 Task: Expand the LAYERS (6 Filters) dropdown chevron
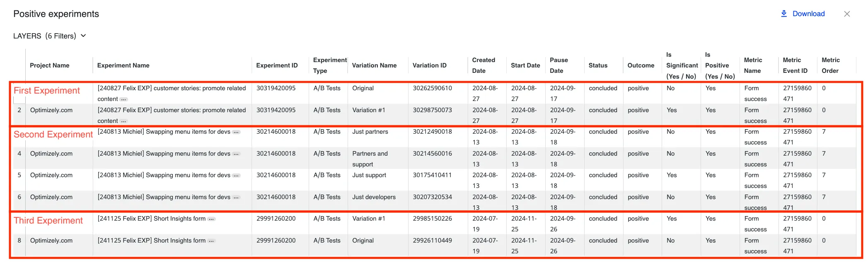[83, 36]
